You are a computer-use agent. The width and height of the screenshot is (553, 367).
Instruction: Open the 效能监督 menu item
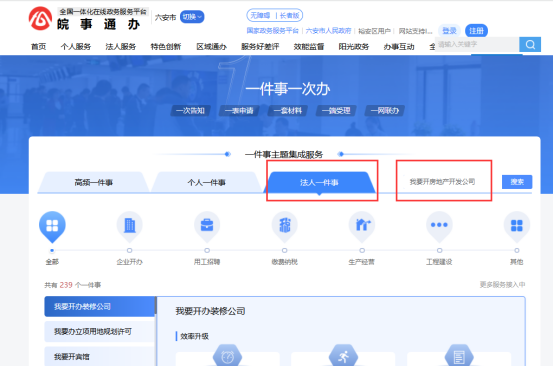309,47
